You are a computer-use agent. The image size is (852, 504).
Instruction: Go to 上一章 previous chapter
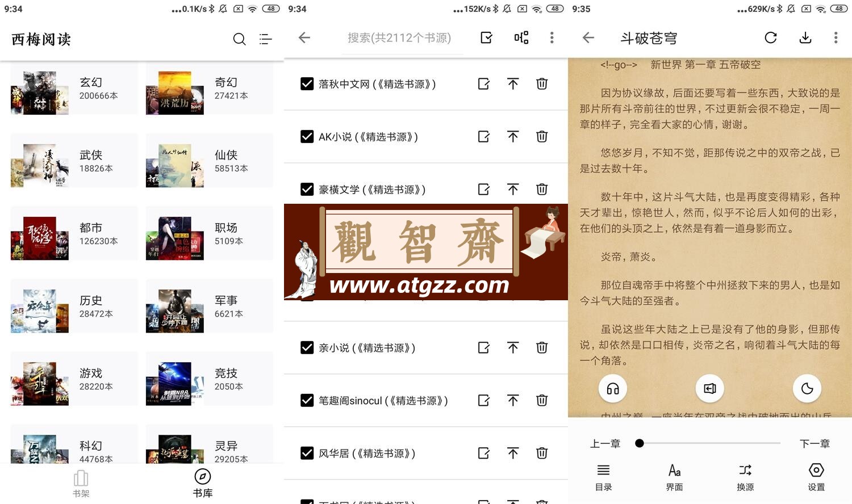click(x=605, y=444)
